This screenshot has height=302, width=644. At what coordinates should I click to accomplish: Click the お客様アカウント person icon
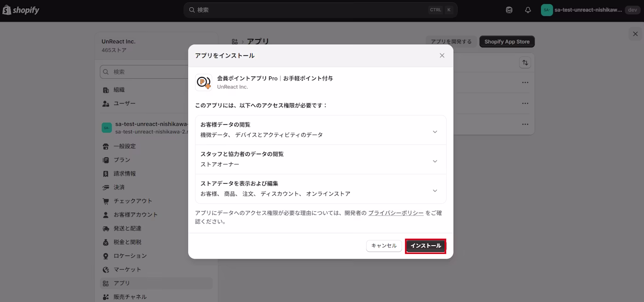click(x=106, y=215)
